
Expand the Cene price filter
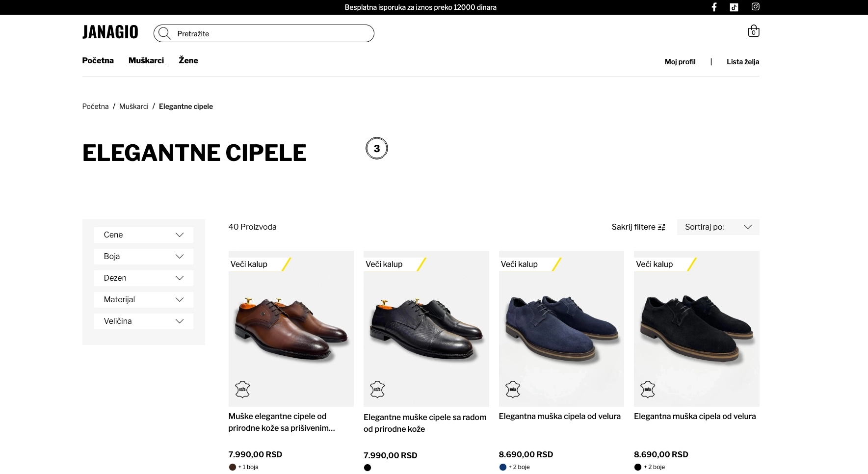143,235
